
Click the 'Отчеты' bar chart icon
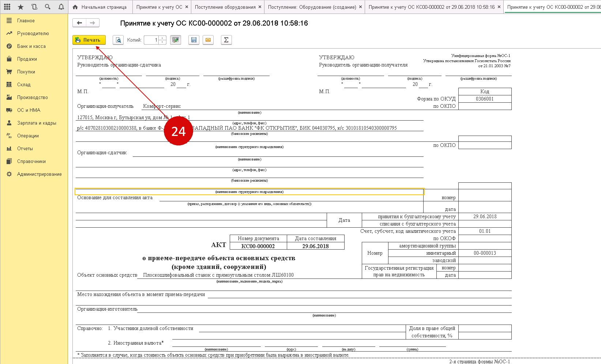(x=9, y=149)
